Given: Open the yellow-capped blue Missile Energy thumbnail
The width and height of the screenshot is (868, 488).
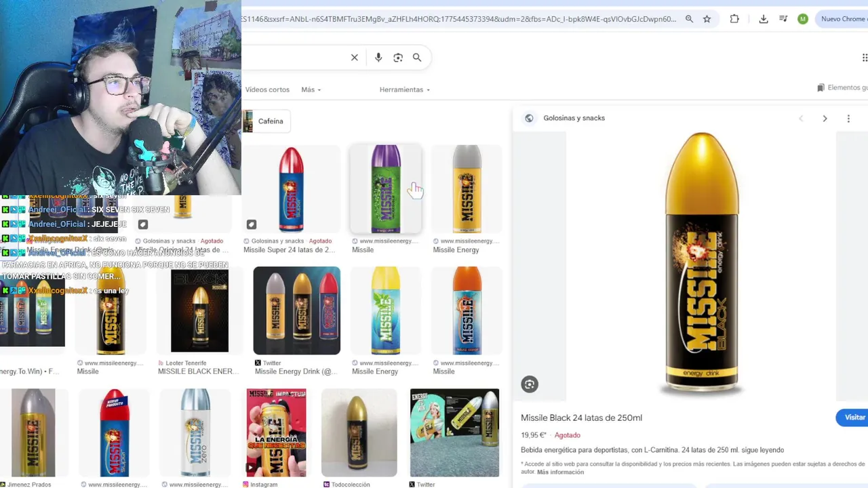Looking at the screenshot, I should [x=386, y=310].
